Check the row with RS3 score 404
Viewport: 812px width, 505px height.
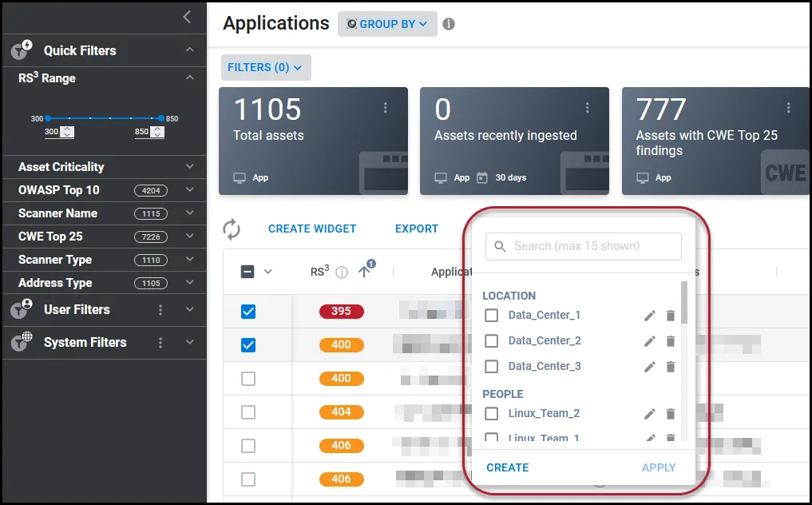tap(248, 412)
